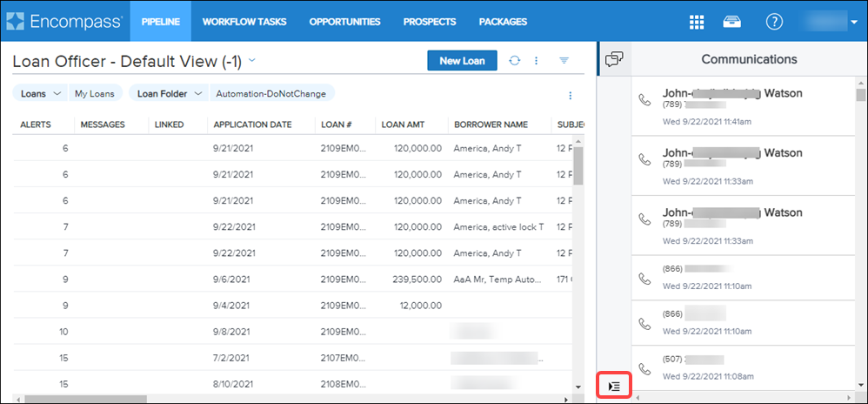The image size is (868, 404).
Task: Go to the Prospects tab
Action: click(x=430, y=21)
